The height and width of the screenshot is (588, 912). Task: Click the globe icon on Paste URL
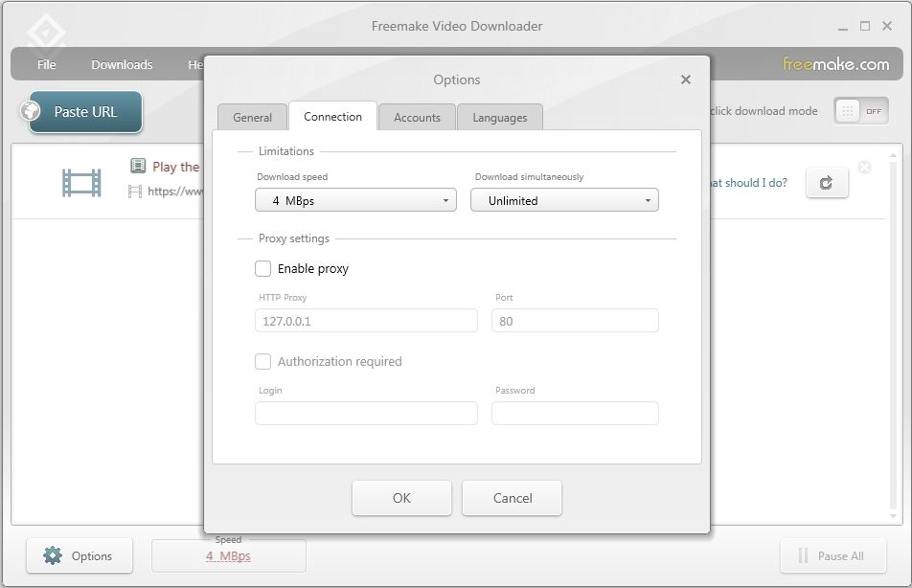point(31,111)
